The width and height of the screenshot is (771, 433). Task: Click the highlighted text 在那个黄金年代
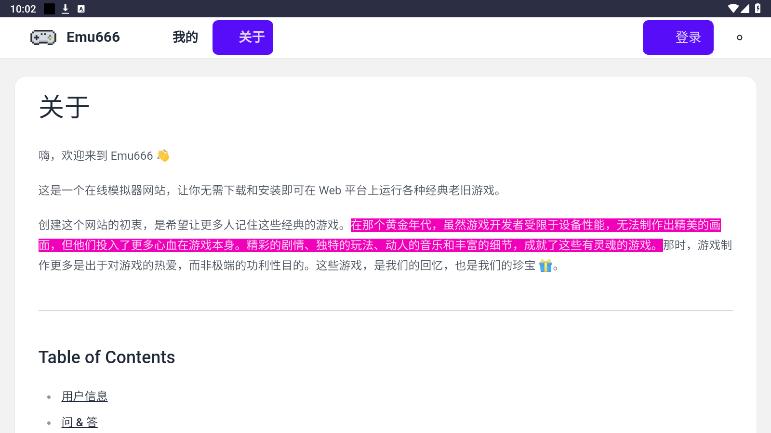point(391,225)
